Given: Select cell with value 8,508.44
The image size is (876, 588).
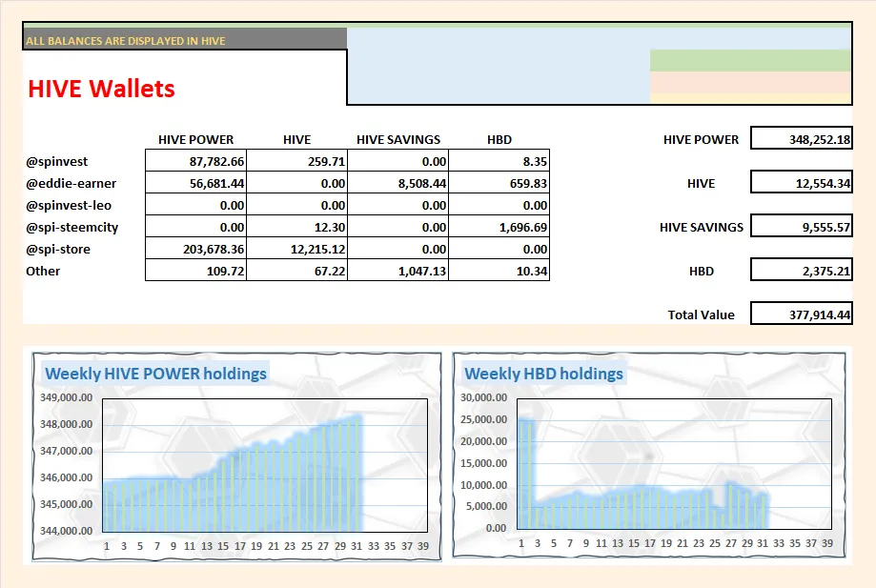Looking at the screenshot, I should pyautogui.click(x=398, y=183).
